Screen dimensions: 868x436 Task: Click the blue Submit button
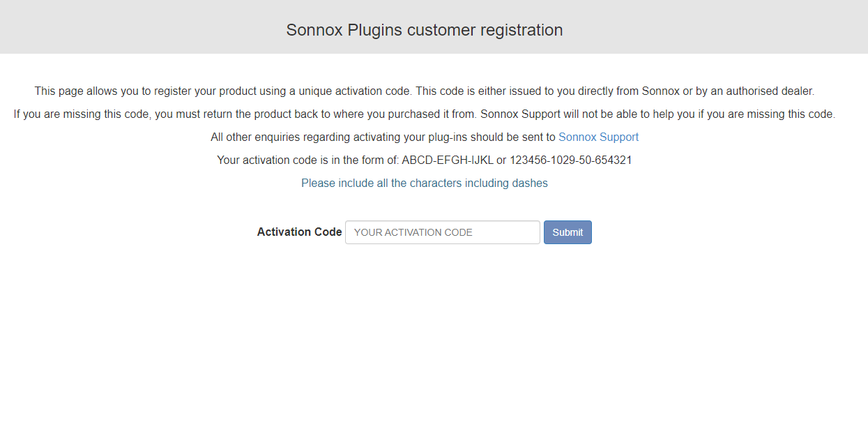click(x=568, y=232)
